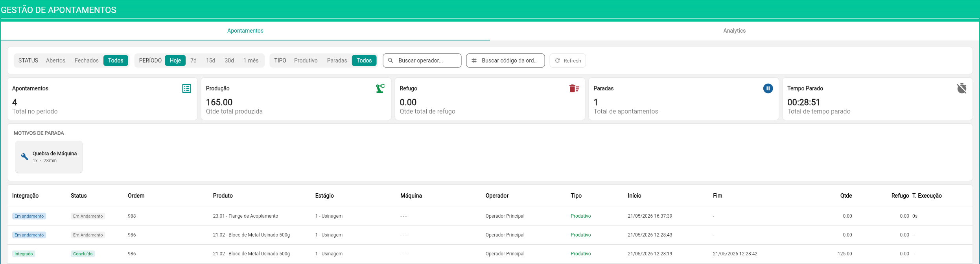
Task: Click the 00:28:51 stopped time value
Action: point(803,102)
